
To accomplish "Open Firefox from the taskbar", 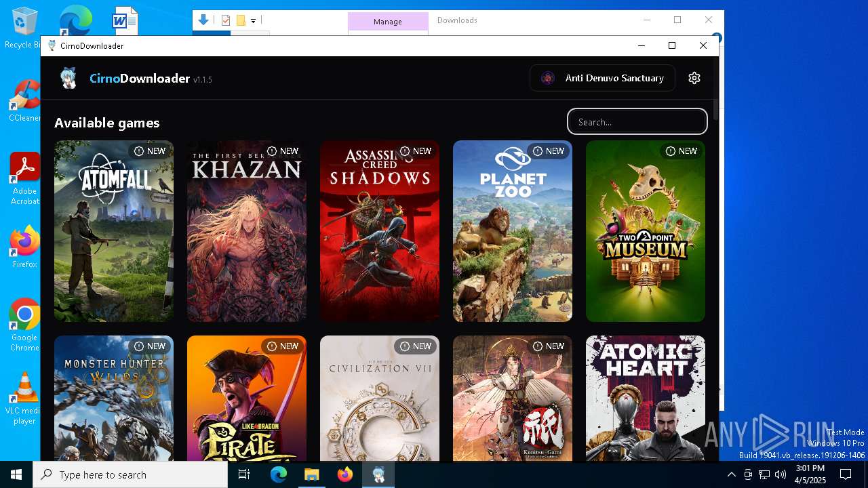I will coord(345,474).
